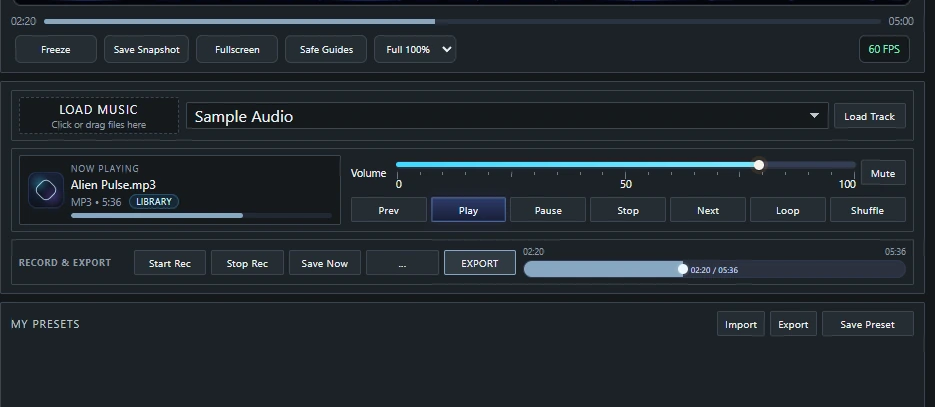Click the Save Now button

325,263
